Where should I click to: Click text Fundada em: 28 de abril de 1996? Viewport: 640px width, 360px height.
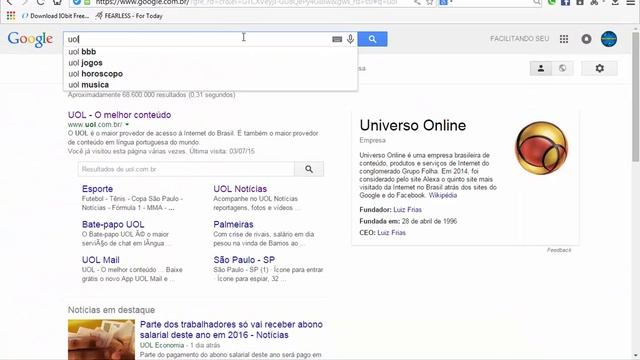point(408,221)
